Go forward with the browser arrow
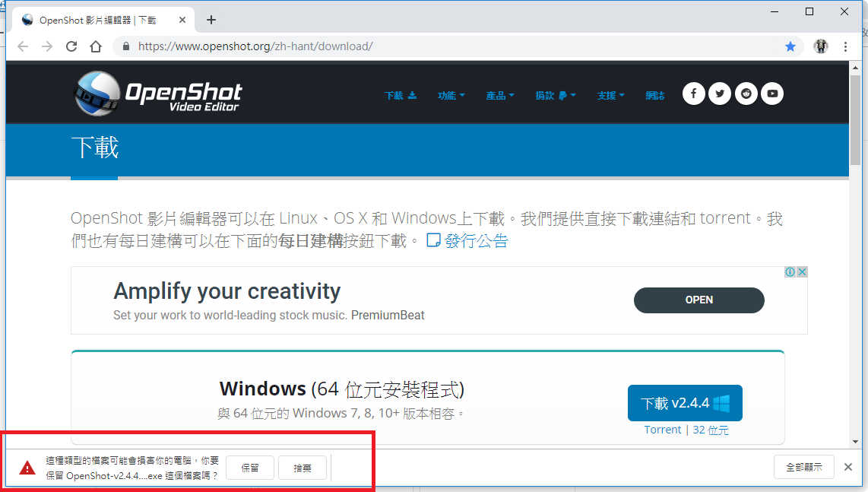This screenshot has width=868, height=492. [47, 46]
